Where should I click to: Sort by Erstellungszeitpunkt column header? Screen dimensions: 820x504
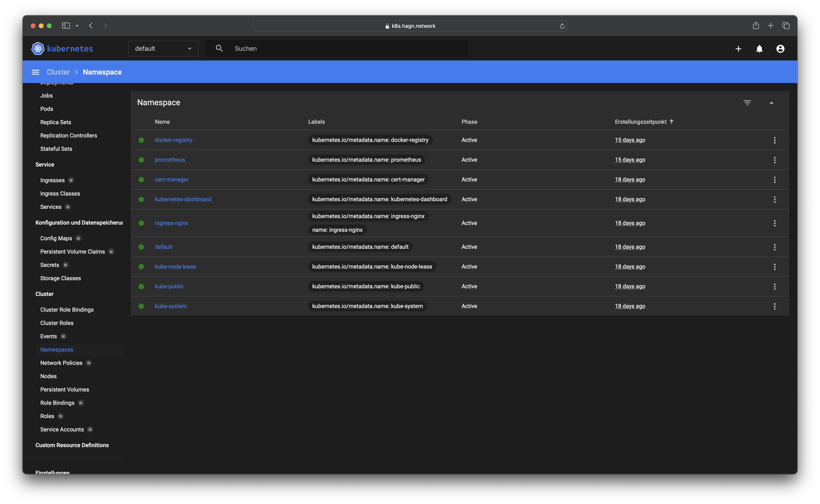(x=641, y=122)
